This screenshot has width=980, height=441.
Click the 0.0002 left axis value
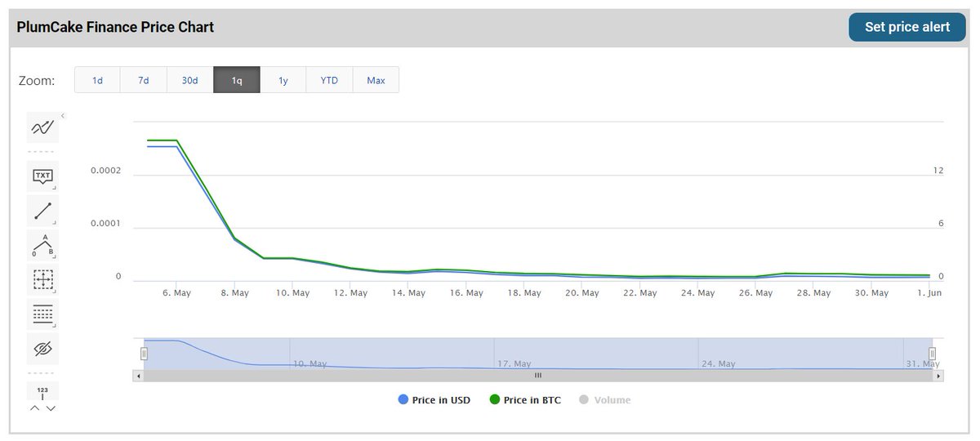tap(105, 171)
